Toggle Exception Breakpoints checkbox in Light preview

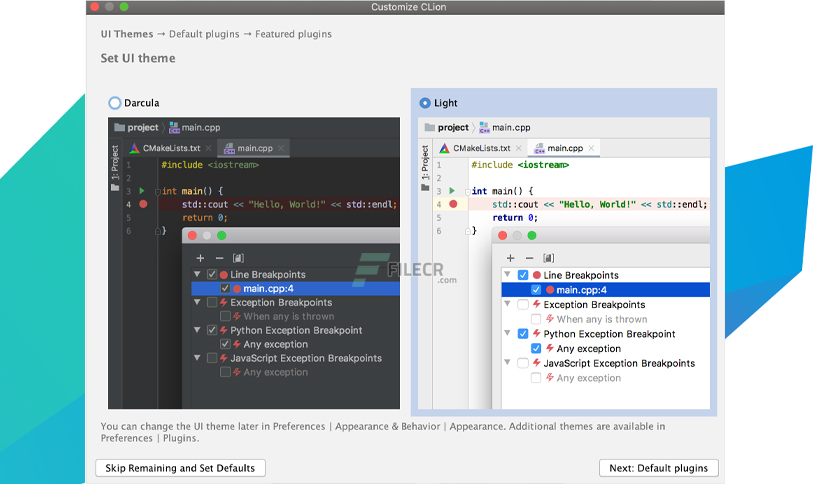pyautogui.click(x=523, y=304)
